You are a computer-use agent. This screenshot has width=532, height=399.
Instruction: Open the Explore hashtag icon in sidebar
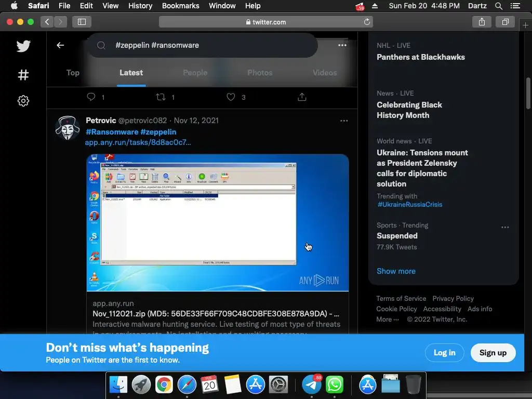click(23, 75)
